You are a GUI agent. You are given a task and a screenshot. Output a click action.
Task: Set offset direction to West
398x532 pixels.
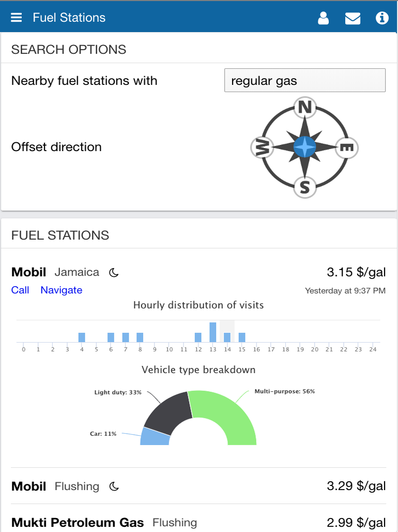pyautogui.click(x=262, y=147)
